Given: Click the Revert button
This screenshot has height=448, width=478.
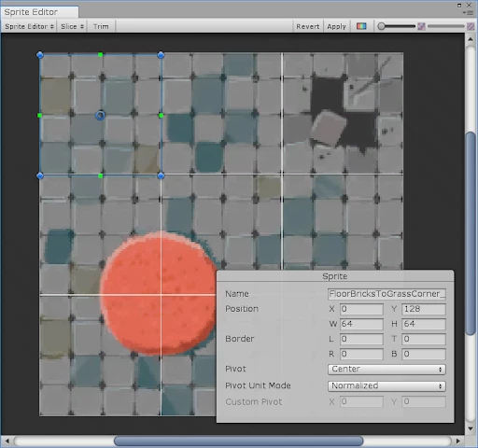Looking at the screenshot, I should (307, 26).
